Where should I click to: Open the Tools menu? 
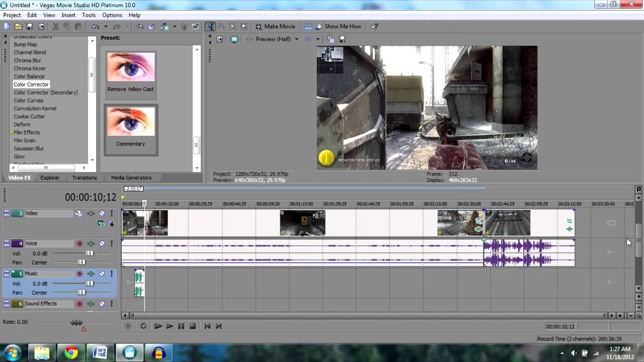89,15
